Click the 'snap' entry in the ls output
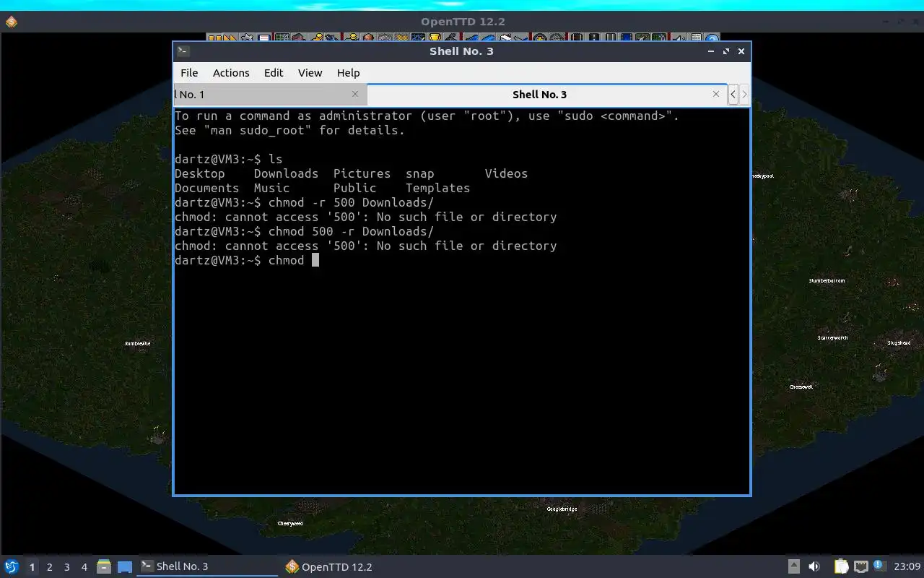 click(x=419, y=173)
